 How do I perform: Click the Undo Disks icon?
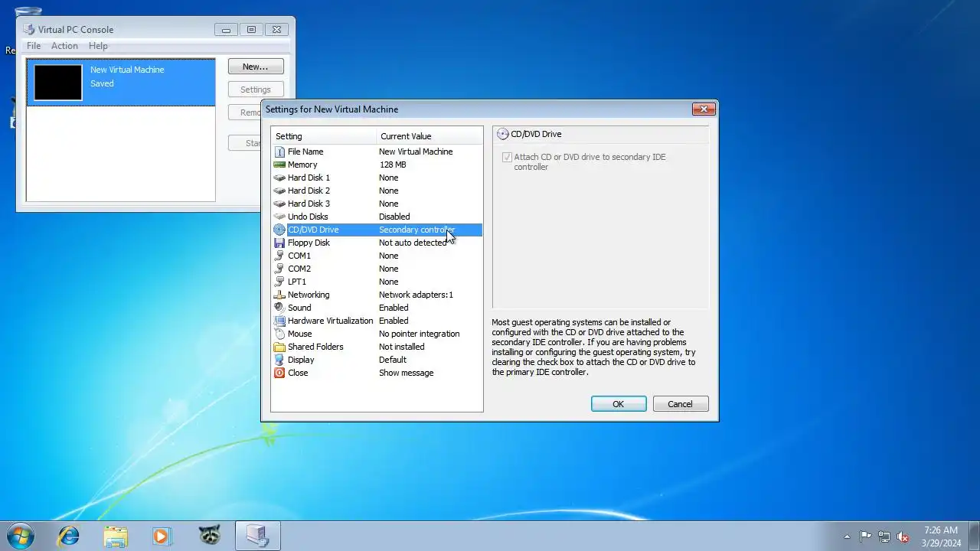point(279,217)
